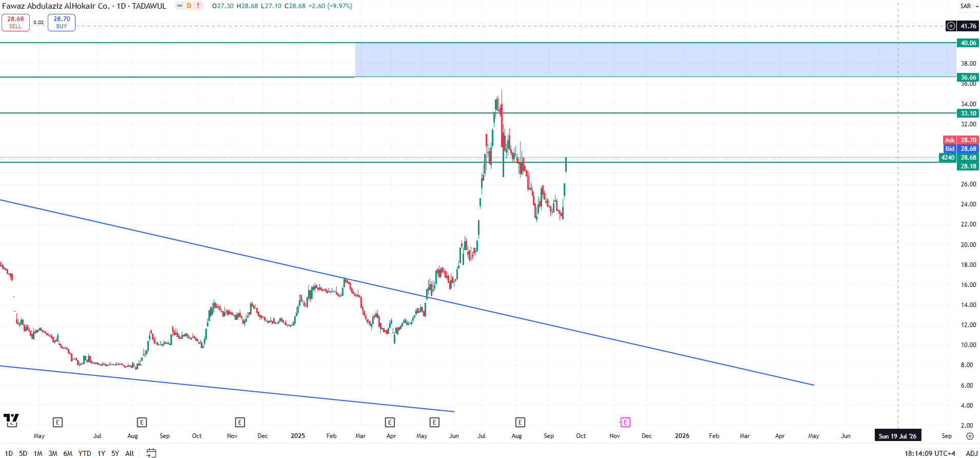980x458 pixels.
Task: Select the All time range
Action: click(x=129, y=453)
